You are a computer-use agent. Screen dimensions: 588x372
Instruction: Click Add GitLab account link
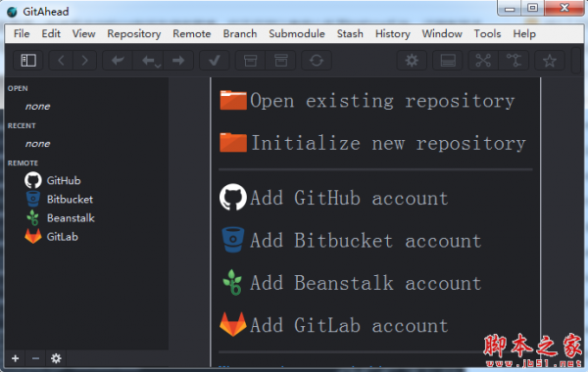click(x=349, y=326)
